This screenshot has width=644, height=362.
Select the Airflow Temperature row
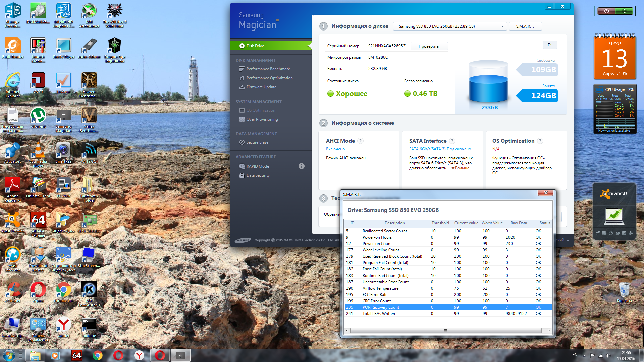[x=380, y=288]
